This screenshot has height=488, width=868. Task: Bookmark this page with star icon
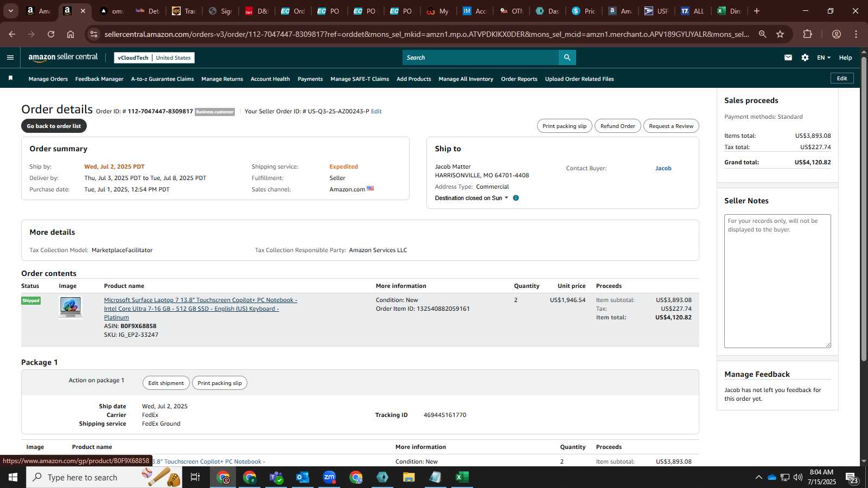coord(780,34)
